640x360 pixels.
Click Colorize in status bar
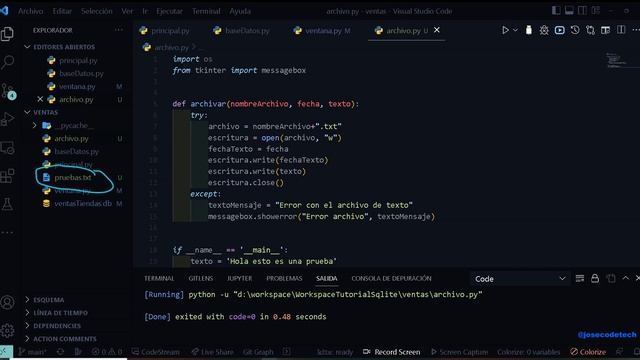coord(588,352)
